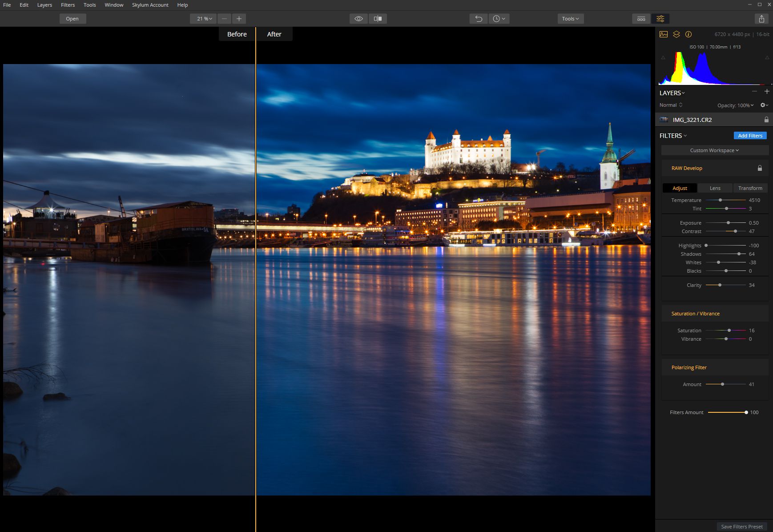Toggle the presets filmstrip panel icon
Viewport: 773px width, 532px height.
tap(641, 19)
